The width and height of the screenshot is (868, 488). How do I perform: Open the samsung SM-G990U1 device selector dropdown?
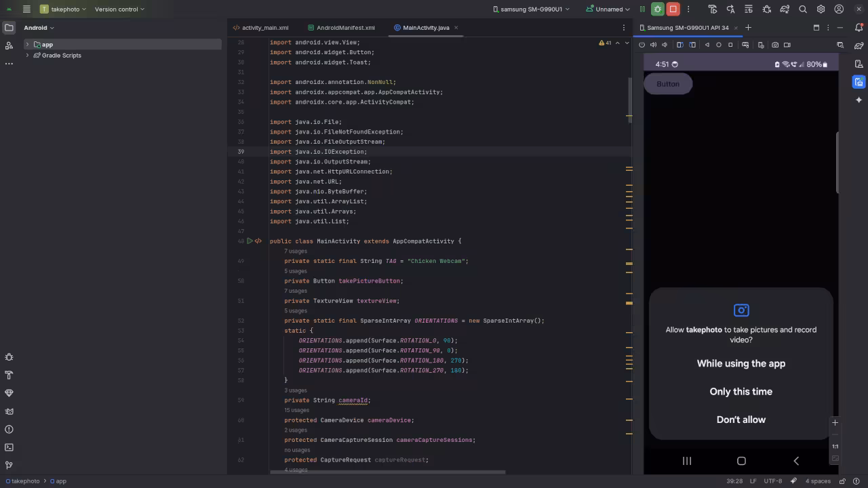tap(531, 9)
